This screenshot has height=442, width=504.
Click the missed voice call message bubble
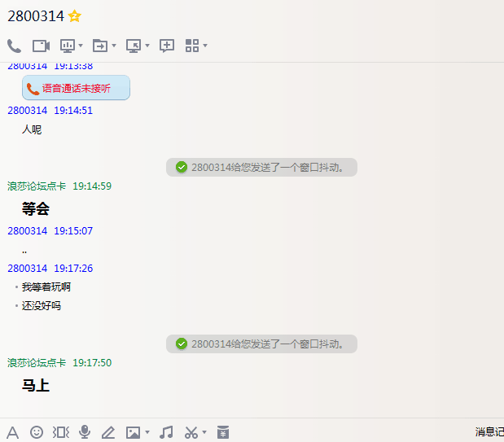[x=76, y=88]
